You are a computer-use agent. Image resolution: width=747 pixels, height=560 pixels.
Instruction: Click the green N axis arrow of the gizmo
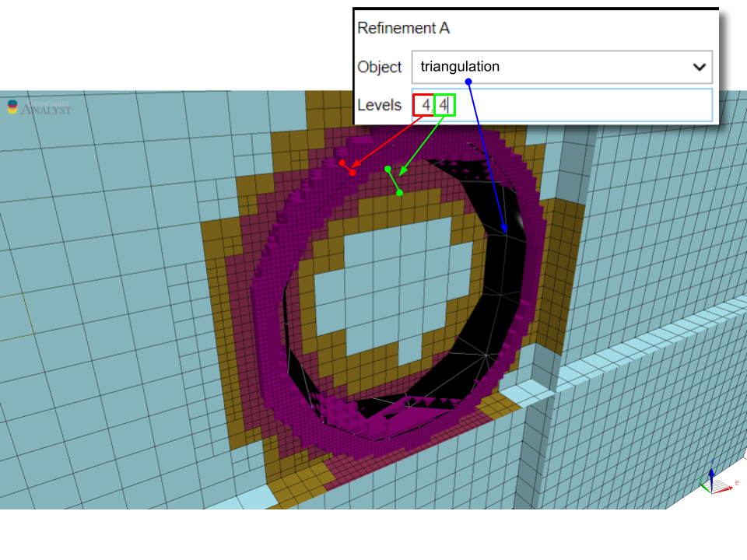tap(703, 488)
